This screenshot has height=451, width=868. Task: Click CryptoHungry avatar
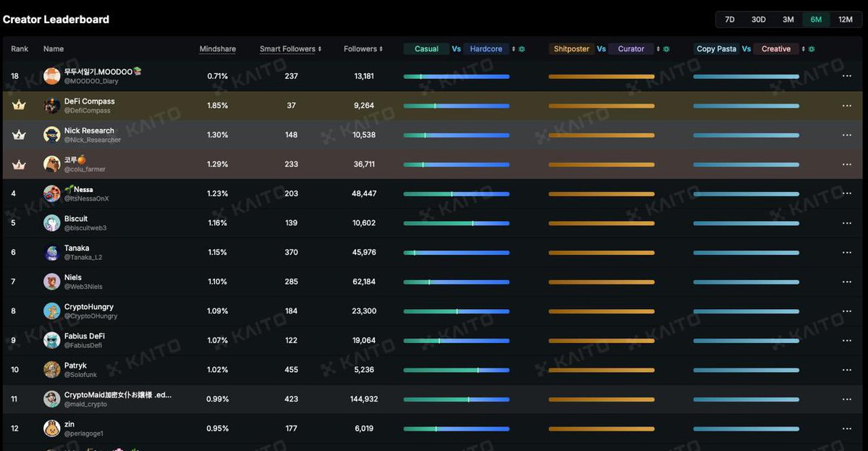point(51,311)
